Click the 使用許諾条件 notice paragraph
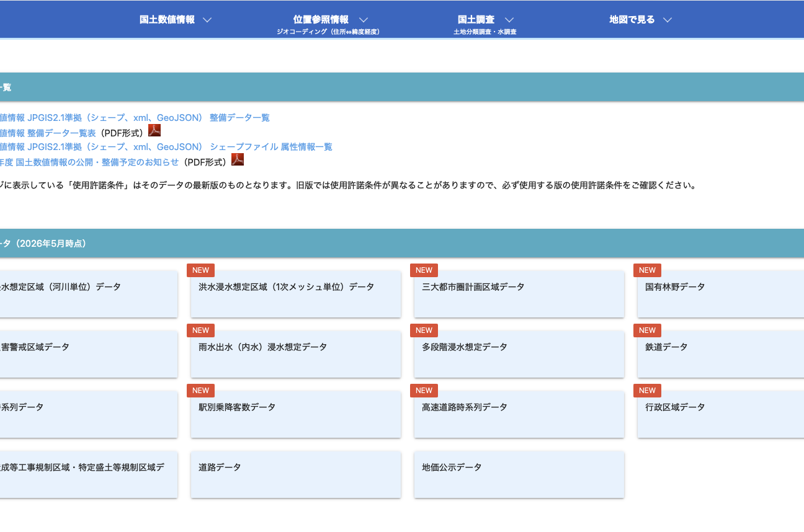804x532 pixels. pos(348,185)
